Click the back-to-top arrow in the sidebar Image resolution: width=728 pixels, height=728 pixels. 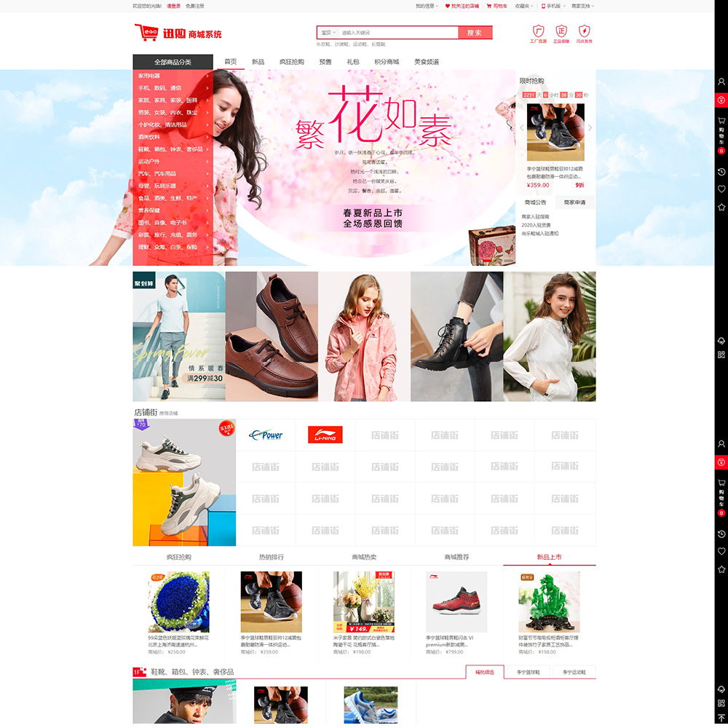pyautogui.click(x=721, y=718)
